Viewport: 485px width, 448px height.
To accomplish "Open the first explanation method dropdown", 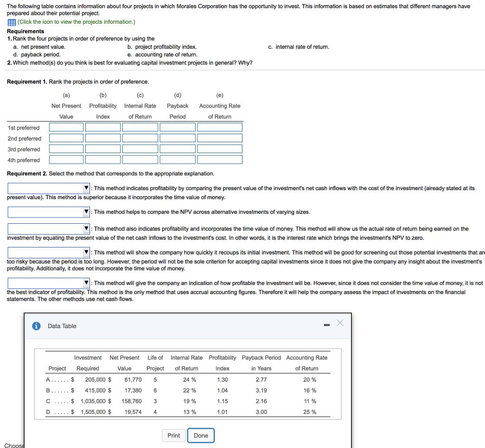I will pyautogui.click(x=86, y=188).
